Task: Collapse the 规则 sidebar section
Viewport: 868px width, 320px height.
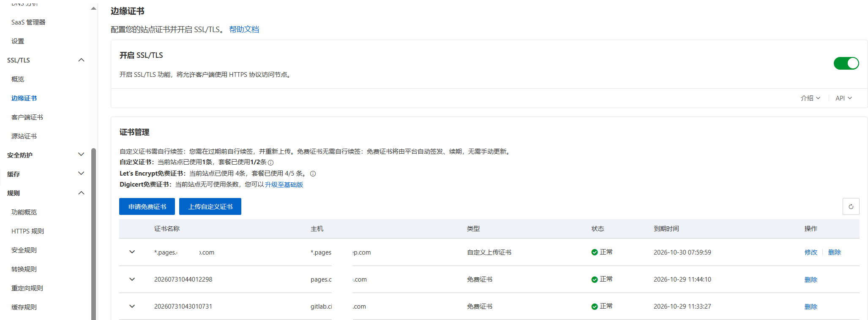Action: [82, 193]
